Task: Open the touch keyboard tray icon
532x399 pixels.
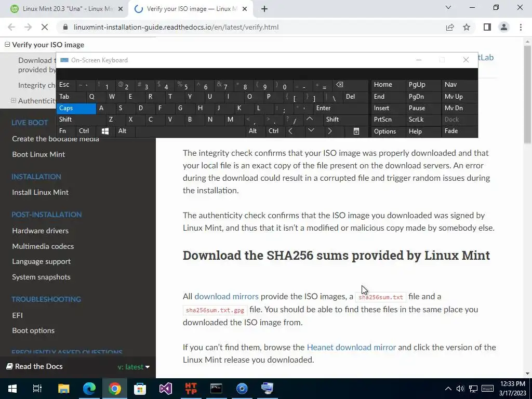Action: [487, 389]
